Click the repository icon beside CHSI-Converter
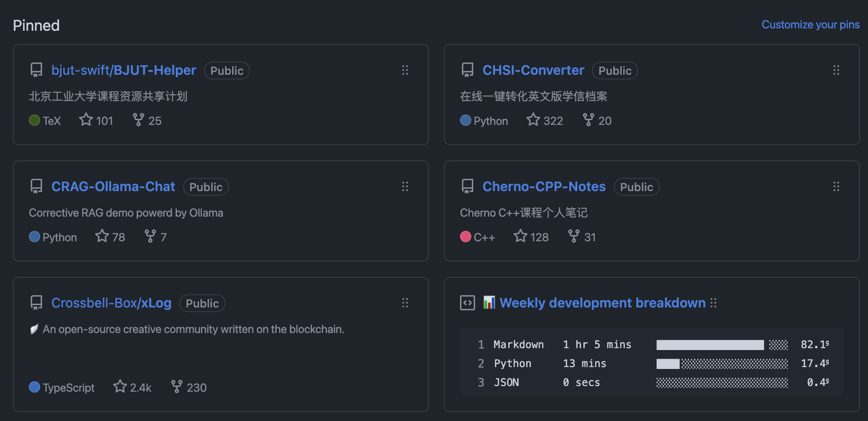This screenshot has height=421, width=868. pos(467,70)
